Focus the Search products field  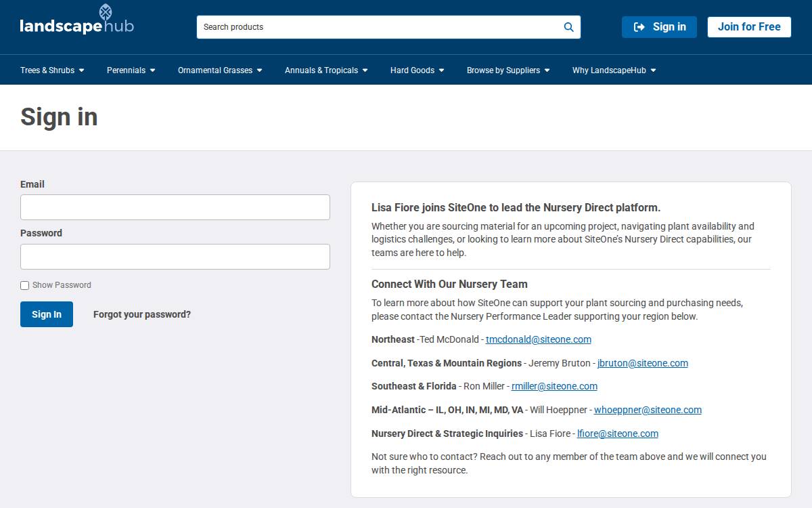click(388, 27)
